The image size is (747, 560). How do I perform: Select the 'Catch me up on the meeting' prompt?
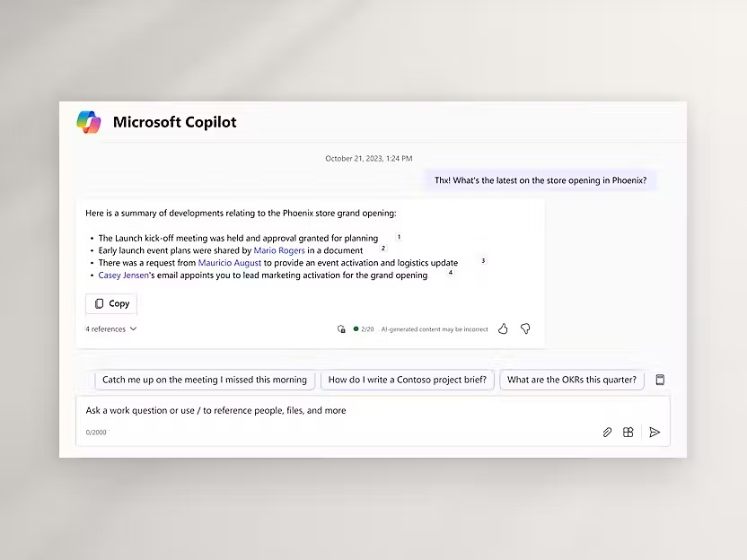pos(205,379)
